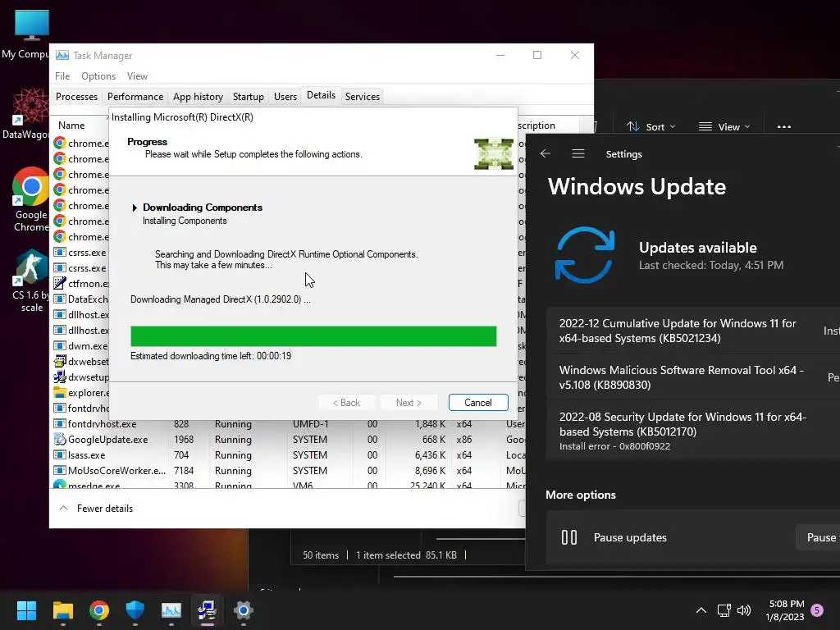Open the View menu in Task Manager
Screen dimensions: 840x630
[137, 76]
